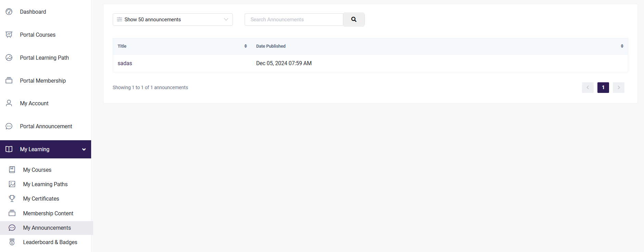Image resolution: width=644 pixels, height=252 pixels.
Task: Click the Portal Courses presentation icon
Action: [x=9, y=35]
